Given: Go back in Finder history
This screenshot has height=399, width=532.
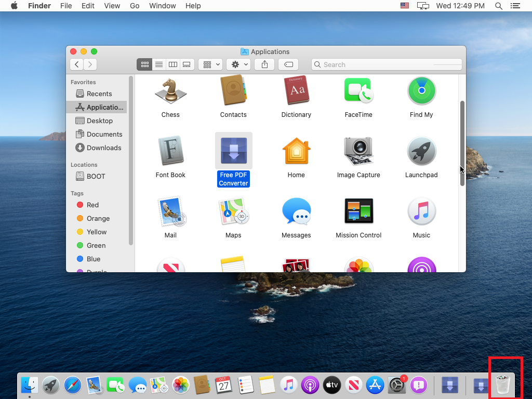Looking at the screenshot, I should coord(77,64).
